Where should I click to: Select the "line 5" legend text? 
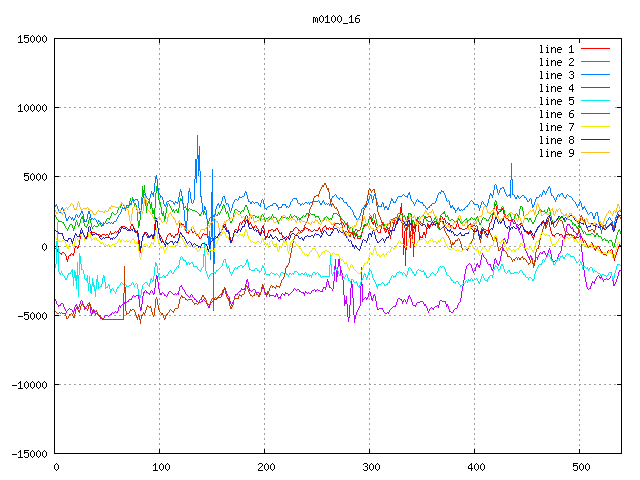(556, 101)
